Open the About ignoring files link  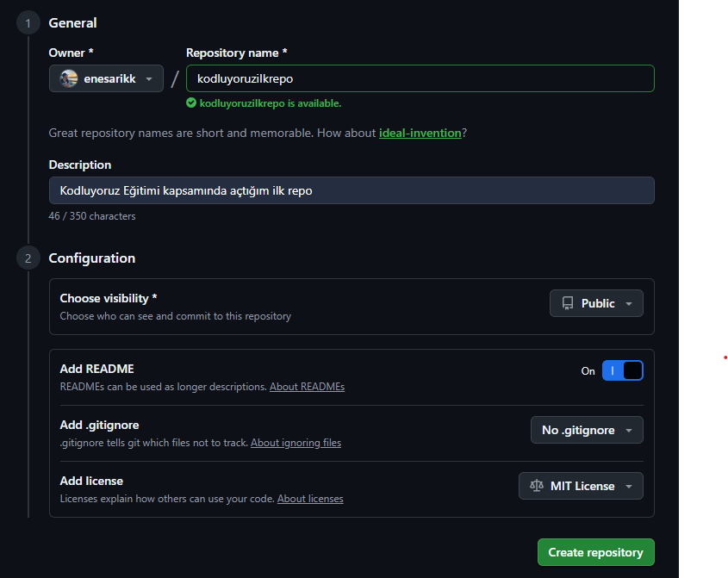(x=296, y=443)
